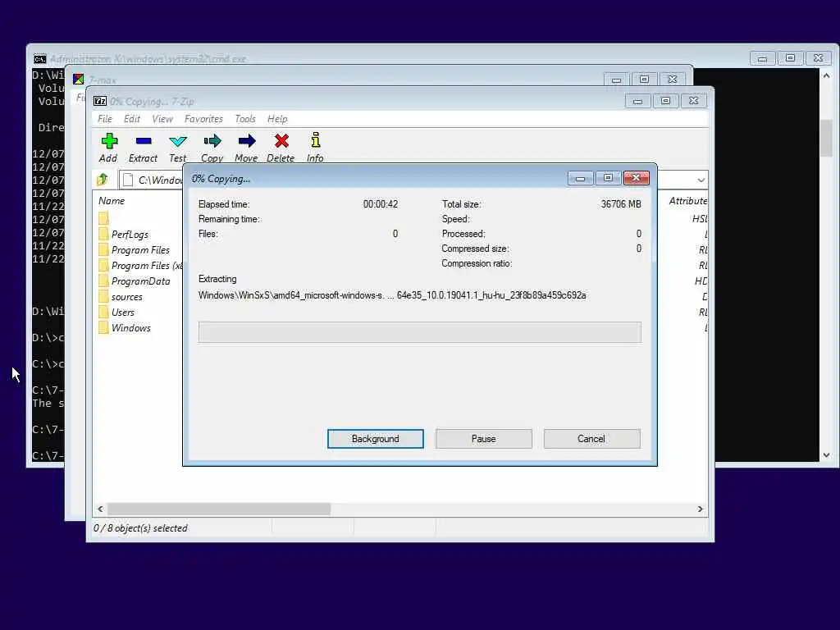This screenshot has height=630, width=840.
Task: Select the Program Files (x86) folder name
Action: point(147,266)
